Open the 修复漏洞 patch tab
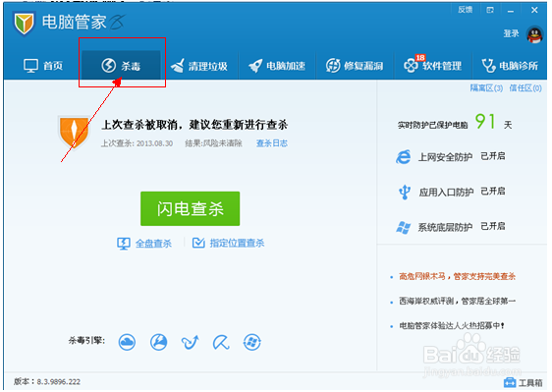The height and width of the screenshot is (392, 552). pos(355,66)
